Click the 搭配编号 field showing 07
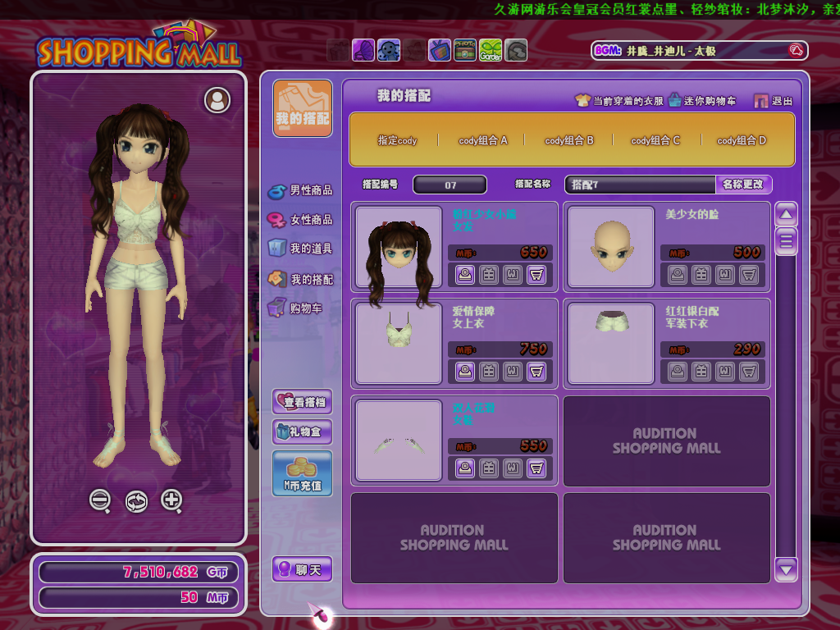 point(450,185)
